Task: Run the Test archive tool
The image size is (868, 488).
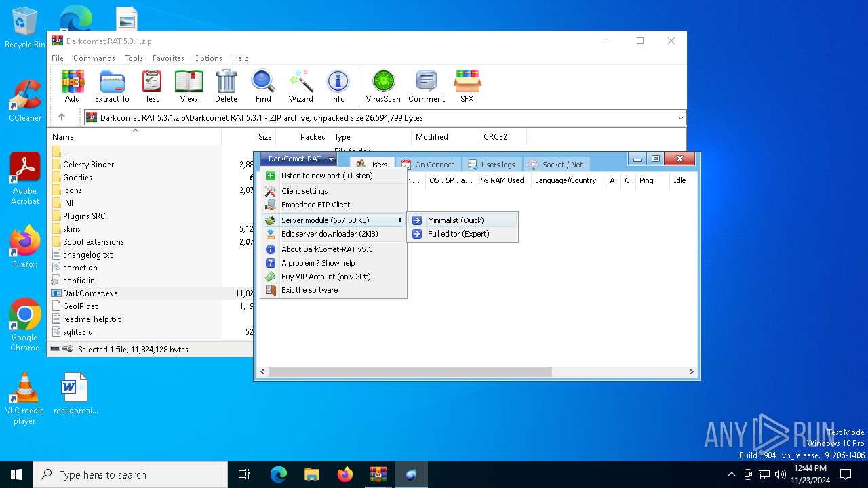Action: [152, 86]
